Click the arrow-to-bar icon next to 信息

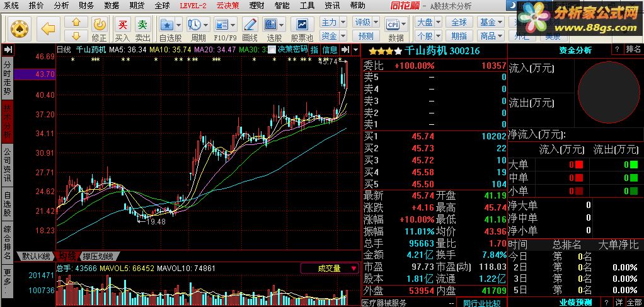pos(346,50)
